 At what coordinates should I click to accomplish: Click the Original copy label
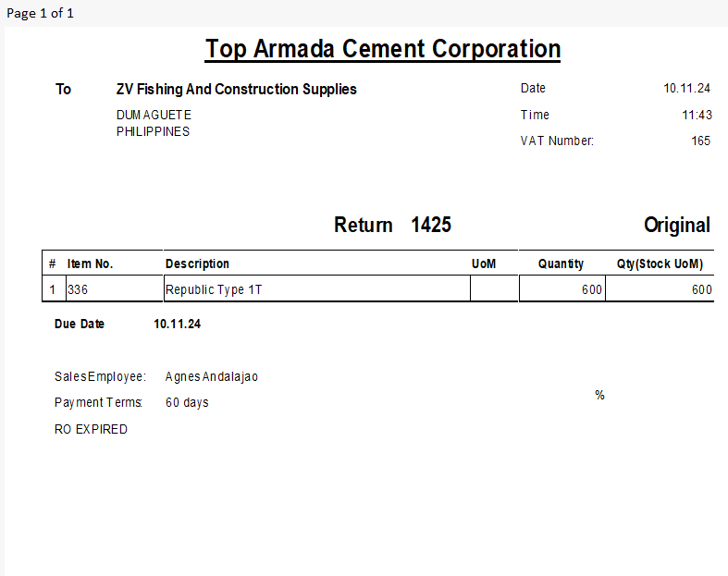(x=676, y=225)
